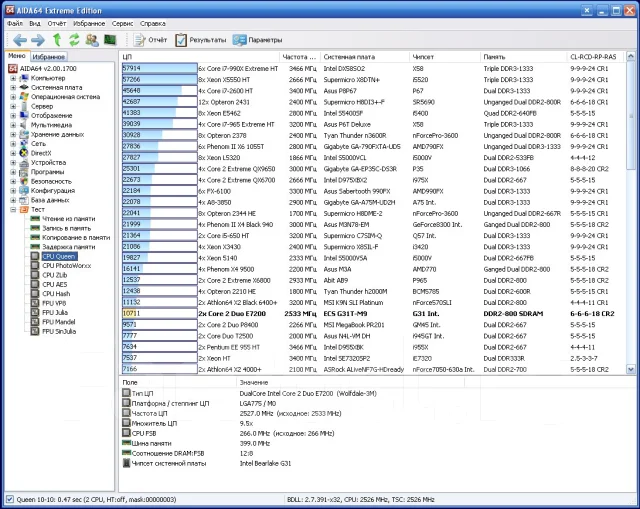Select Копирование в памяти benchmark
Screen dimensions: 640x509
pyautogui.click(x=76, y=238)
